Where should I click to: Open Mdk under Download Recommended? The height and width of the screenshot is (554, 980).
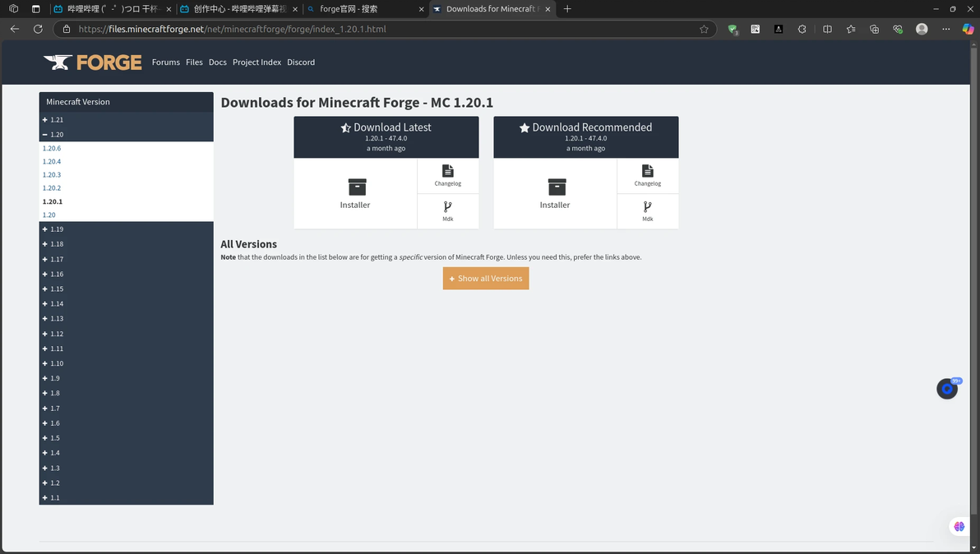tap(648, 211)
